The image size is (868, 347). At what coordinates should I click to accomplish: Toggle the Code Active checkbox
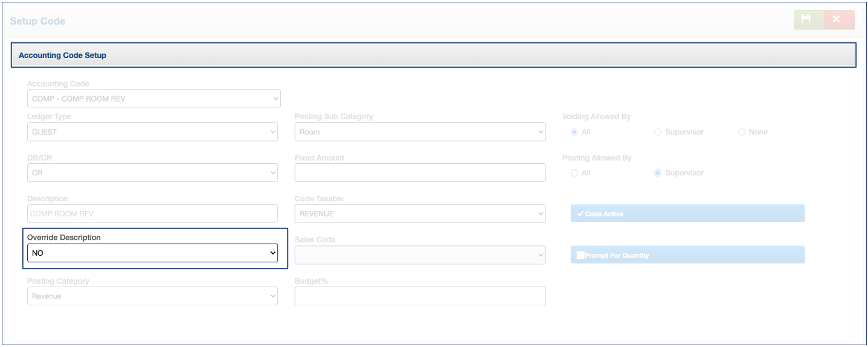pos(580,214)
